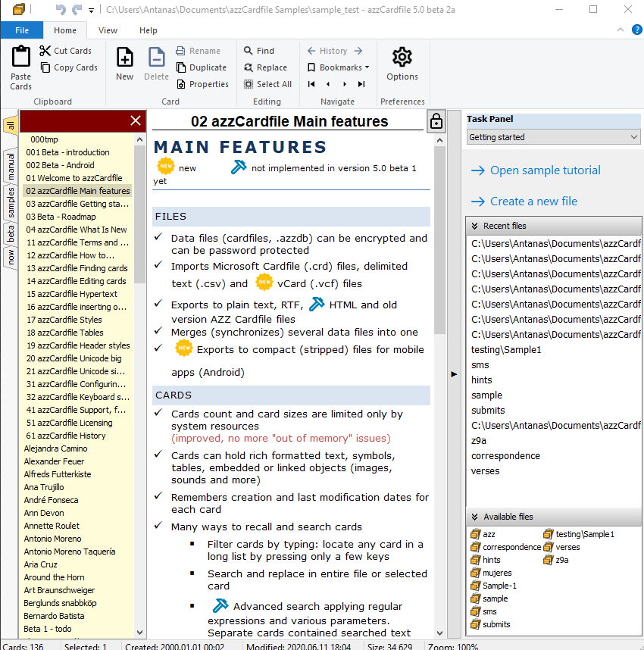644x650 pixels.
Task: Copy Cards to clipboard
Action: [69, 67]
